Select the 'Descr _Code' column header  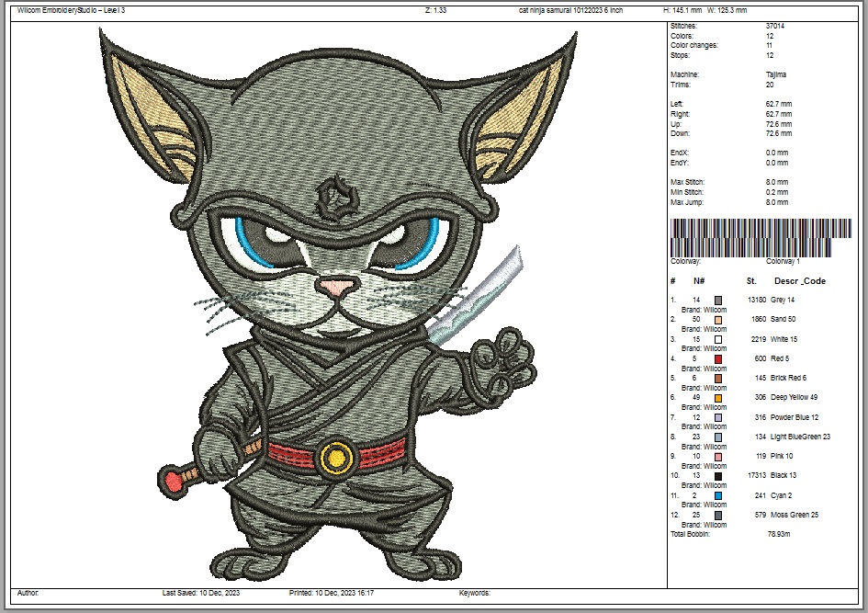click(x=800, y=280)
